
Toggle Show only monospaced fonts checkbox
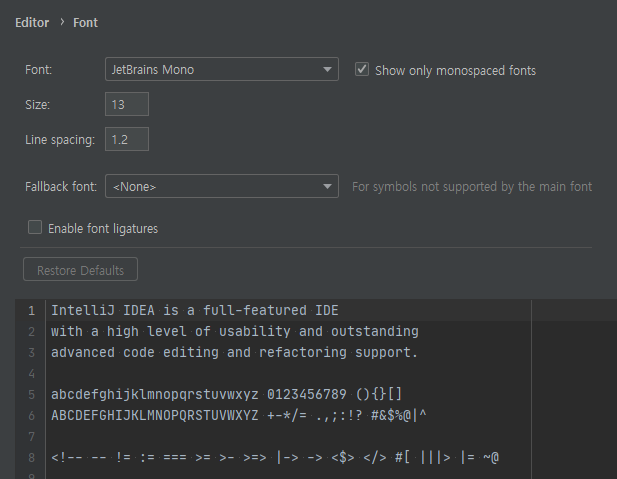point(362,69)
